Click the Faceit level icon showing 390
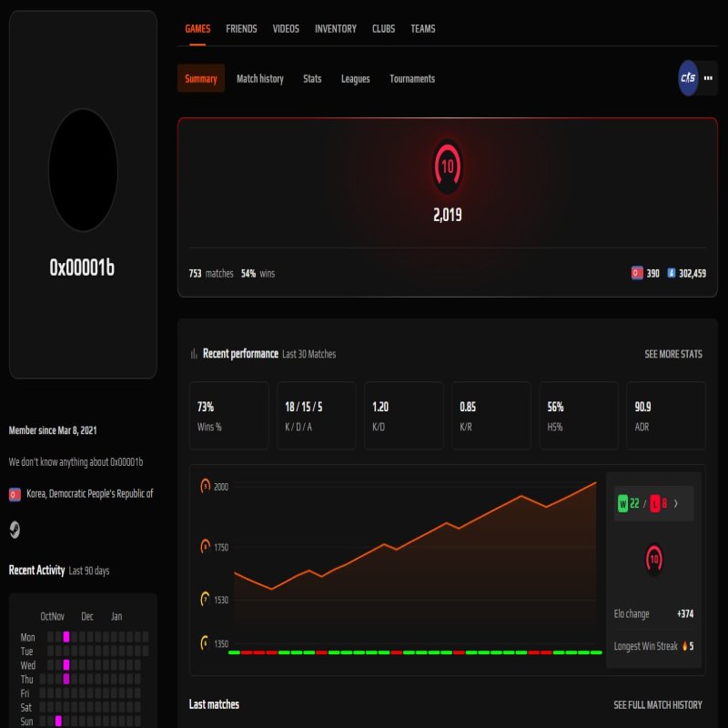Viewport: 728px width, 728px height. [x=637, y=273]
